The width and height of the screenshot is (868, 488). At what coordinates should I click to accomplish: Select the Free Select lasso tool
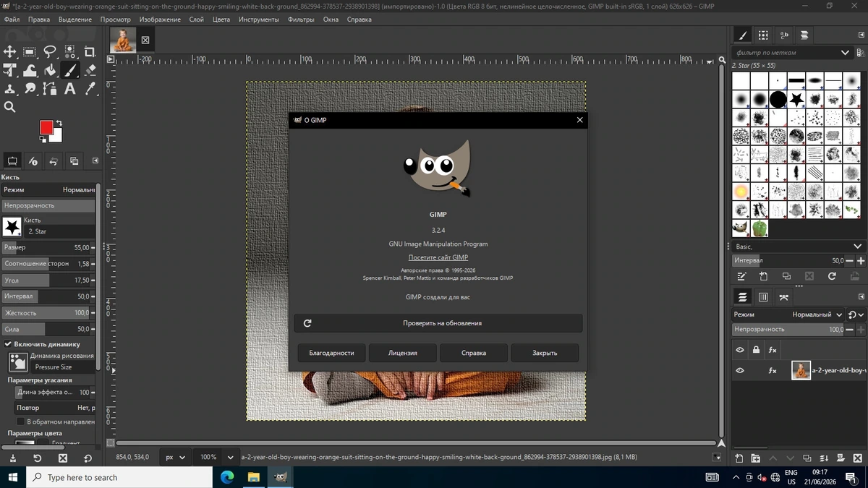pyautogui.click(x=50, y=51)
